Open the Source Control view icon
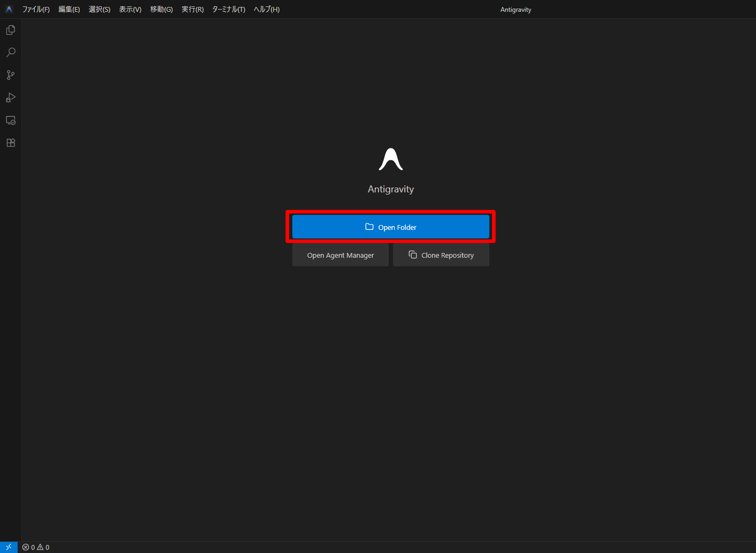The image size is (756, 553). click(10, 74)
